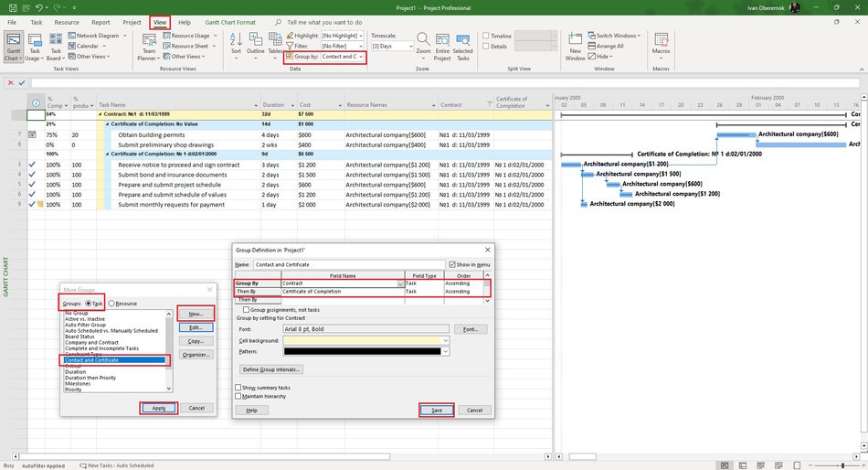This screenshot has height=470, width=868.
Task: Open the Gantt Chart view button
Action: pos(14,47)
